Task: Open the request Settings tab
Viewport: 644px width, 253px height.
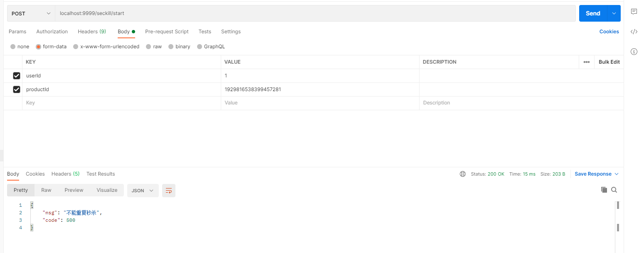Action: [x=231, y=32]
